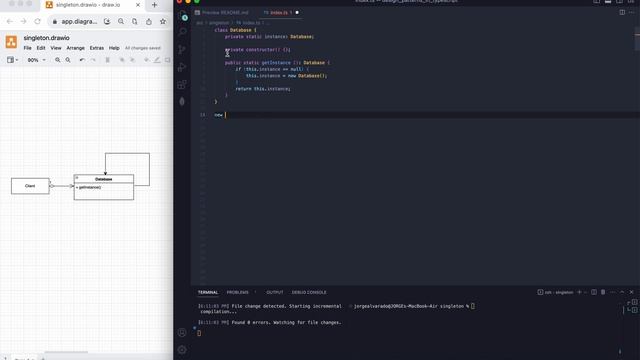Click the draw.io logo icon
Image resolution: width=640 pixels, height=360 pixels.
[x=11, y=42]
